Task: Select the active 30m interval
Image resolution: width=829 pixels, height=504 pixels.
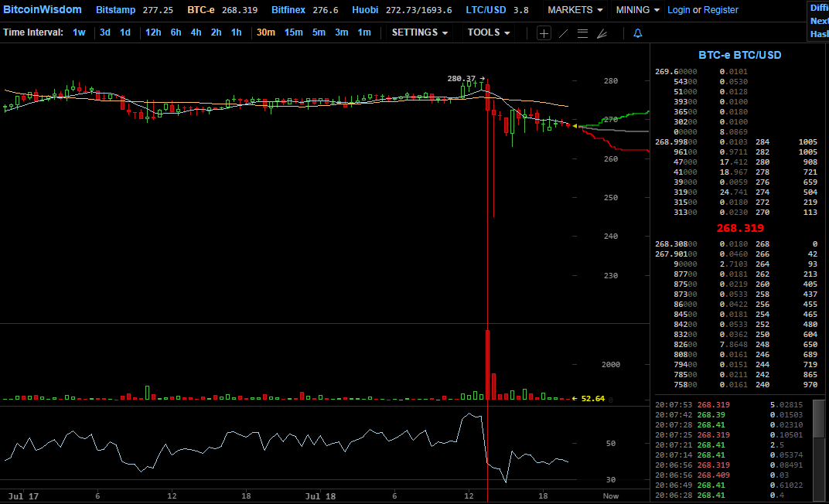Action: click(265, 32)
